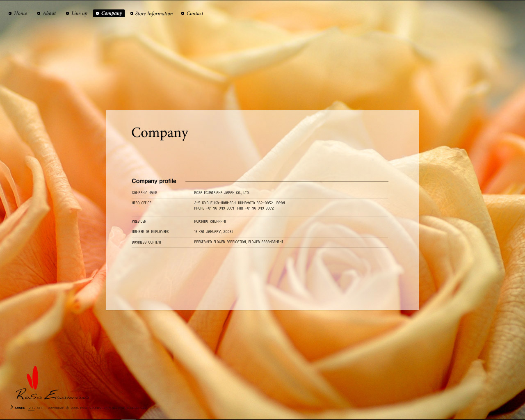Click company name value Rosa Ecuatriana Japan
Screen dimensions: 525x420
[222, 193]
